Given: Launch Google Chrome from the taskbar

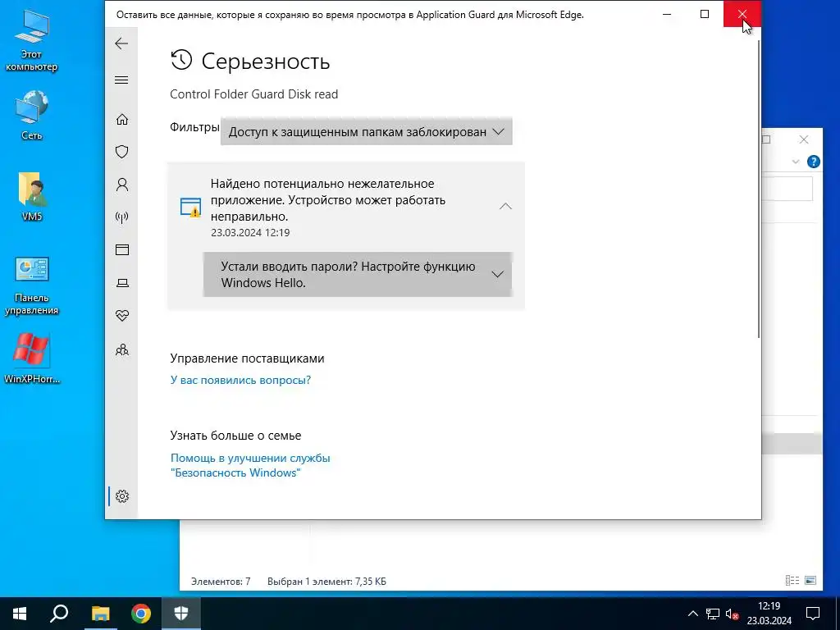Looking at the screenshot, I should click(141, 614).
